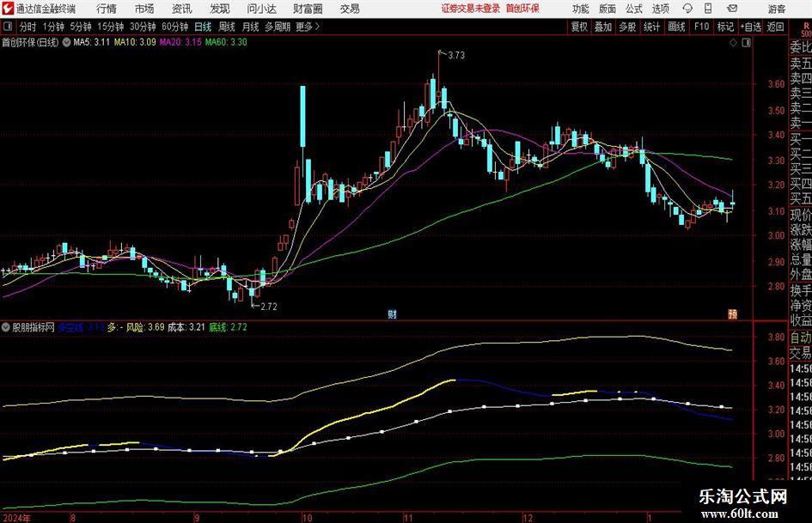The height and width of the screenshot is (523, 812).
Task: Open 多周期 multi-period view
Action: [278, 27]
